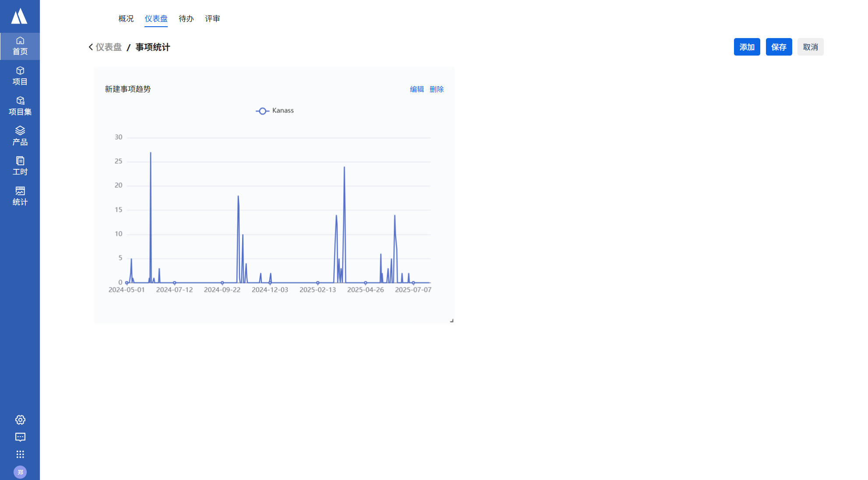Click the 保存 save button

[x=779, y=47]
